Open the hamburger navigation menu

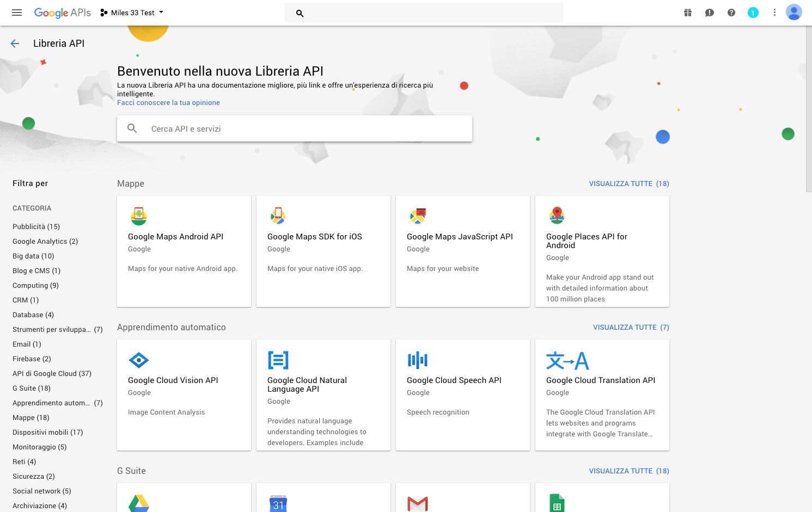[17, 13]
